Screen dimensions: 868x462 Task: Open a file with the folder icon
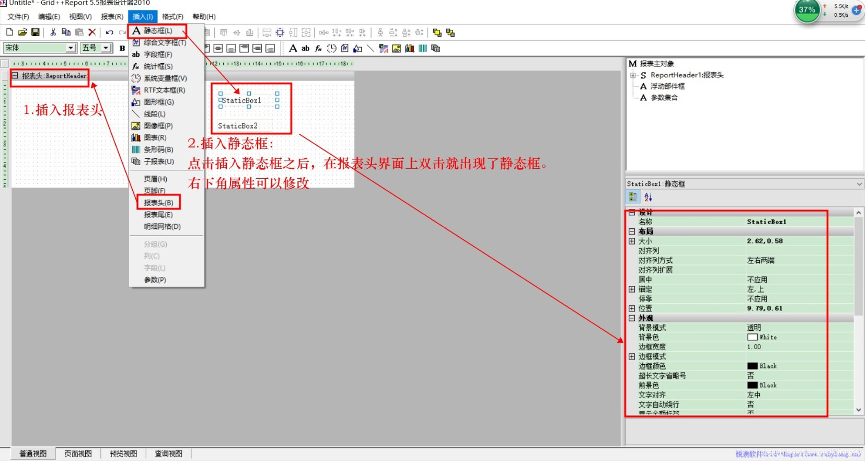22,32
